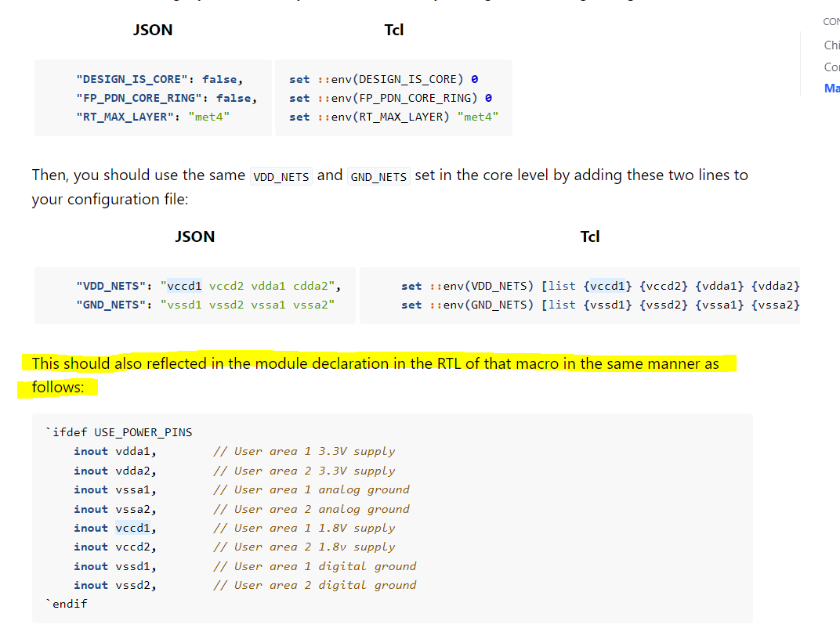Click the active blue 'Ma' sidebar entry

click(x=831, y=88)
